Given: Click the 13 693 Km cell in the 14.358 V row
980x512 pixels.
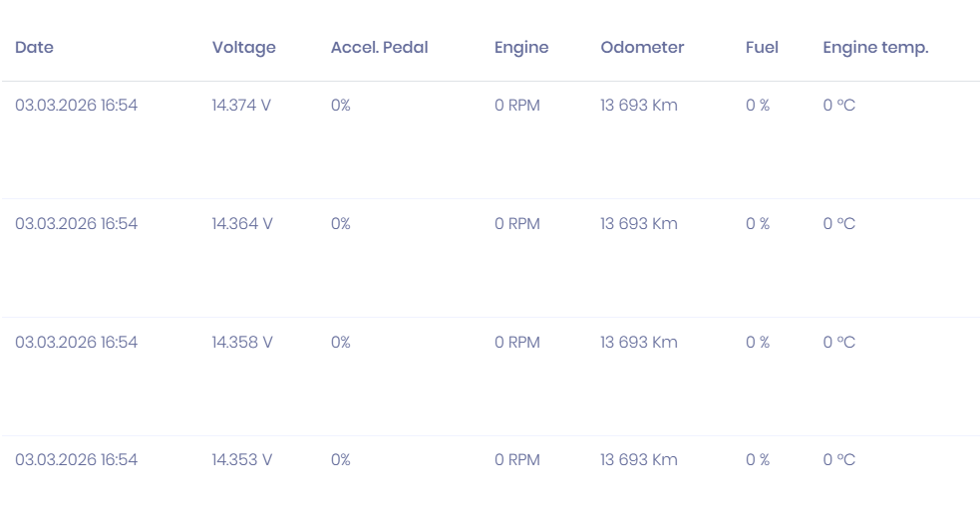Looking at the screenshot, I should coord(638,342).
